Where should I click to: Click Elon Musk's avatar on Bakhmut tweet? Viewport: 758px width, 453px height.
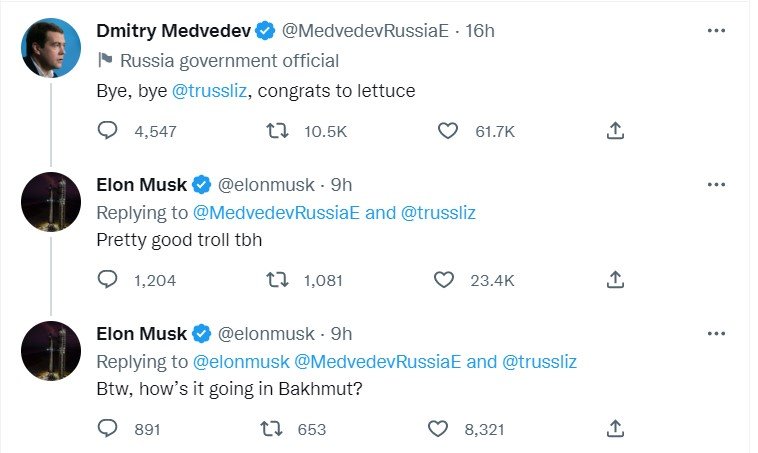tap(51, 350)
